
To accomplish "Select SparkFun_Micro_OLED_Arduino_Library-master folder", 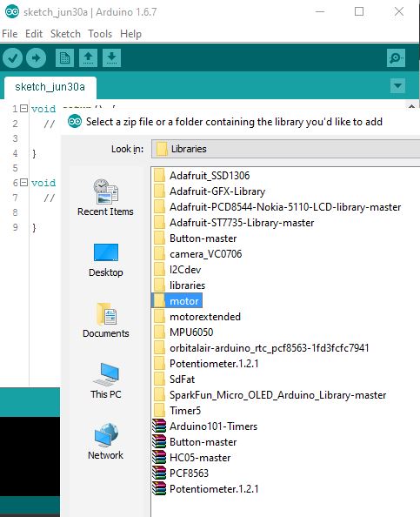I will point(270,395).
